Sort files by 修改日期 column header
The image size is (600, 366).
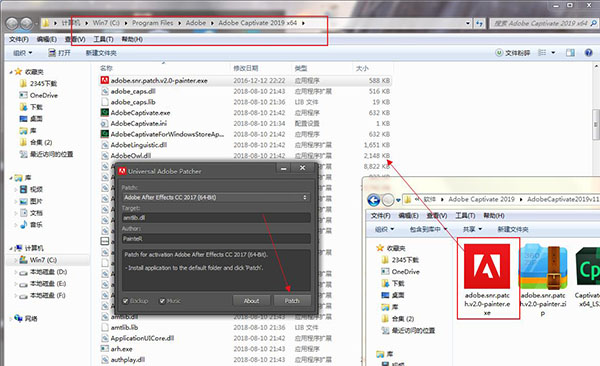coord(246,68)
